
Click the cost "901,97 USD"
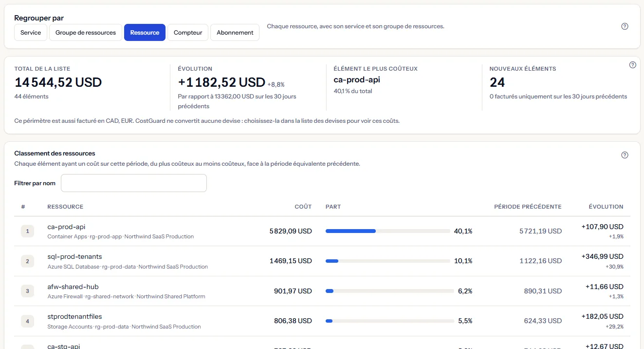(293, 291)
